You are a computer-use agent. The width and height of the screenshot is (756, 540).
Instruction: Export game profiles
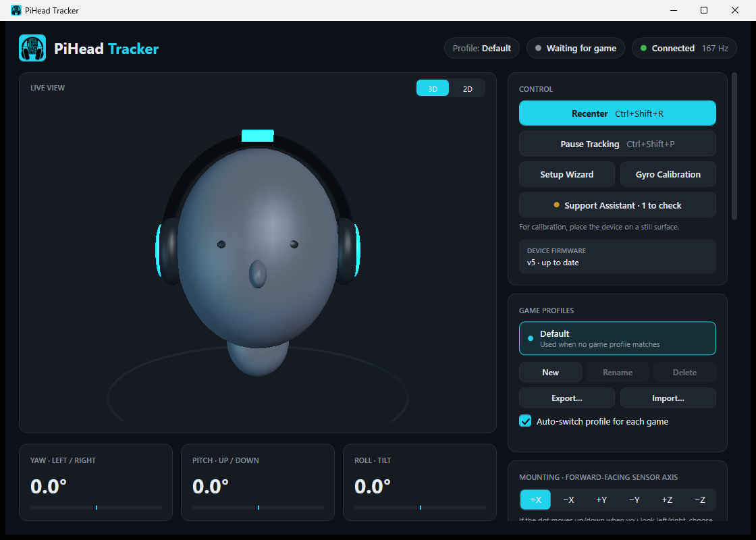tap(566, 398)
